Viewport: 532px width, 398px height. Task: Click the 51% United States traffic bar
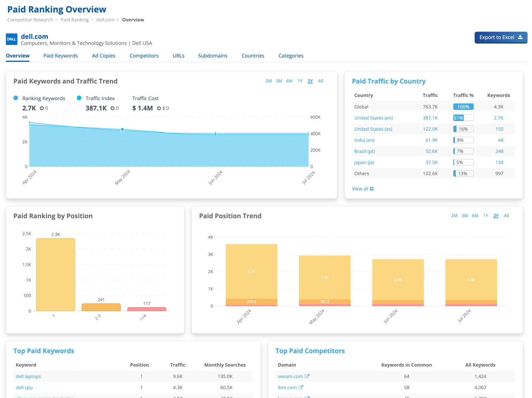[463, 118]
